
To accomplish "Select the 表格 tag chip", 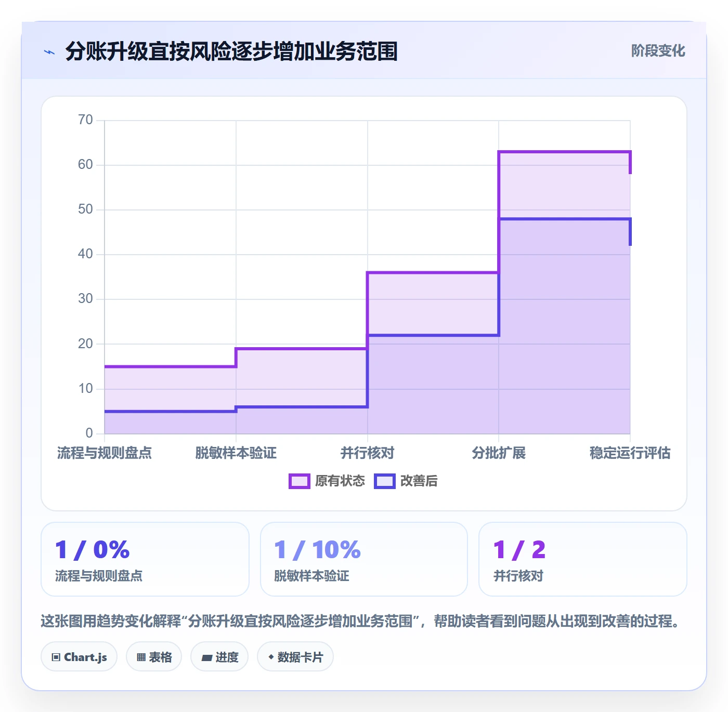I will [154, 657].
